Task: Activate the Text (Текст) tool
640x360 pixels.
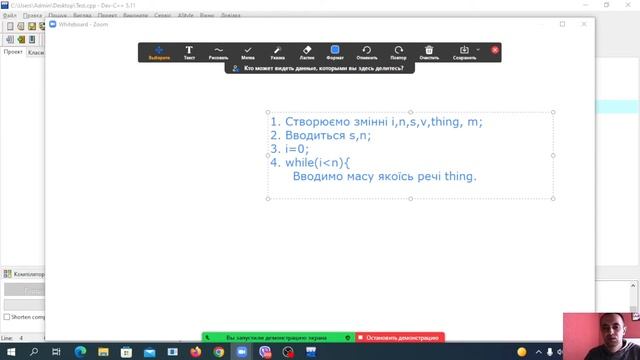Action: click(189, 53)
